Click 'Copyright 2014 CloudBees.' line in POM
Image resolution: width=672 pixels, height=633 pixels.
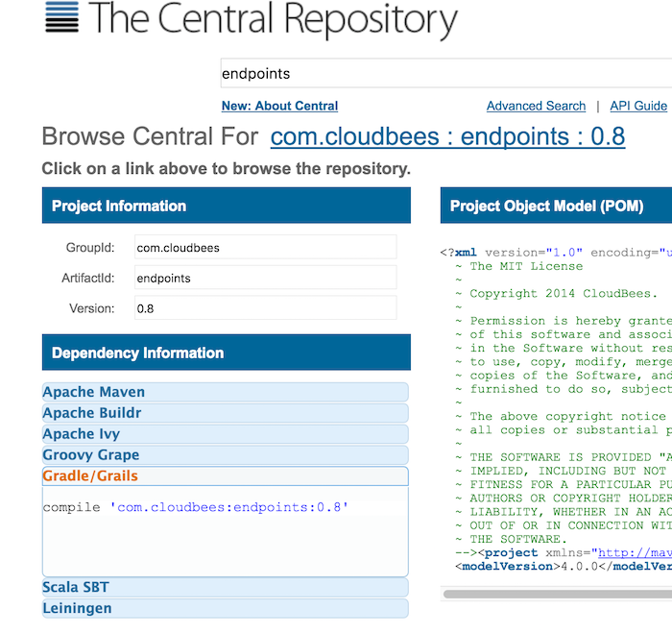[x=564, y=294]
